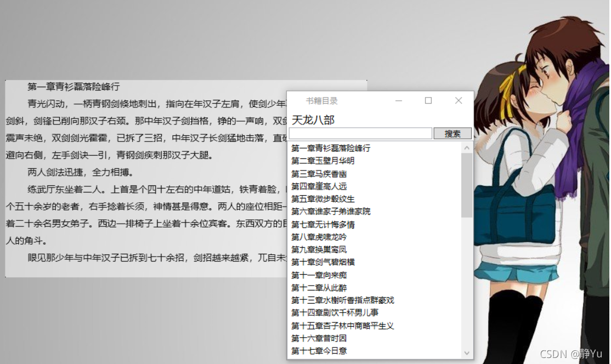Open chapter 第十二章从此醉
Screen dimensions: 611x364
(x=319, y=288)
